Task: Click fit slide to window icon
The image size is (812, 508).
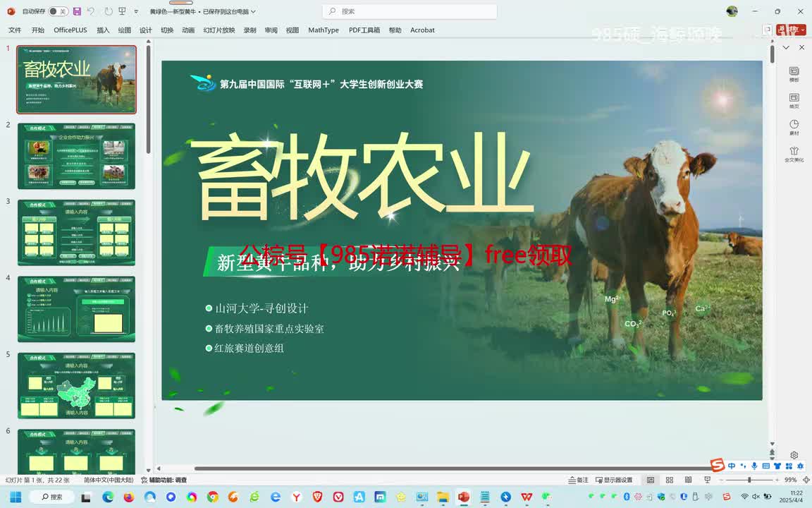Action: click(806, 480)
